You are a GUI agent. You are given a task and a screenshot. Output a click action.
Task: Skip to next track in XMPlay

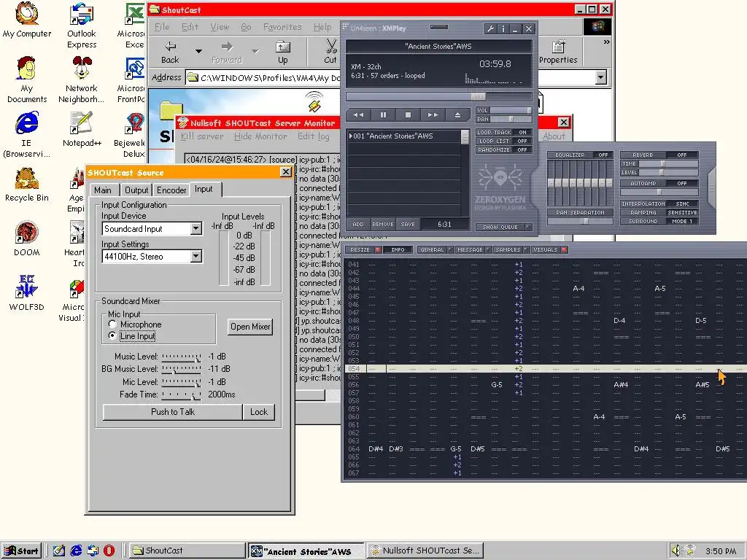[433, 114]
